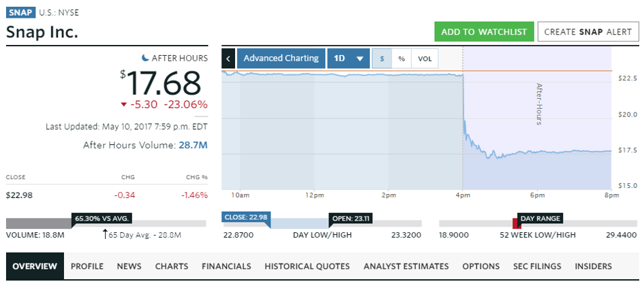The width and height of the screenshot is (644, 290).
Task: Click the Open: 23.11 range marker
Action: 350,219
